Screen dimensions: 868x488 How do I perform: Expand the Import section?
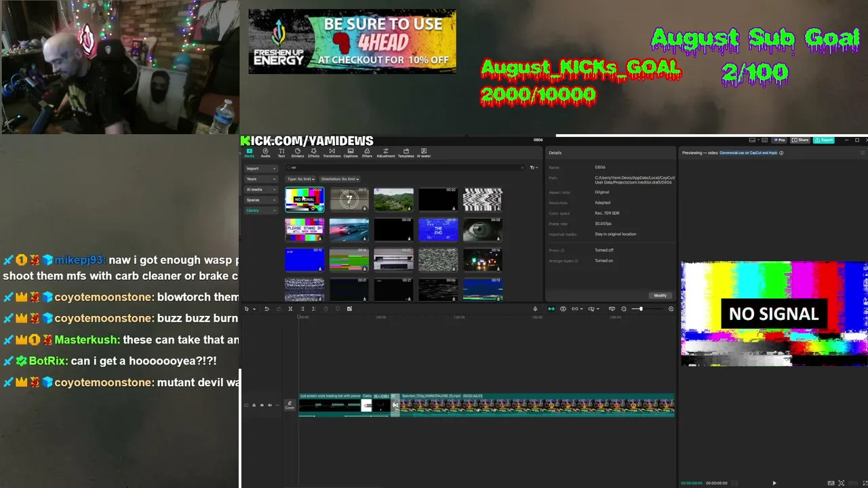[x=261, y=168]
